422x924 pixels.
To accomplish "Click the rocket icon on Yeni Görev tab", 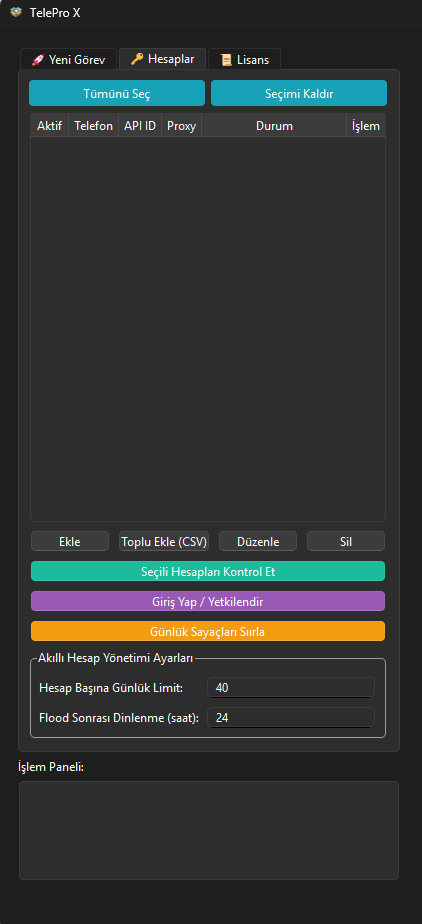I will (x=37, y=60).
